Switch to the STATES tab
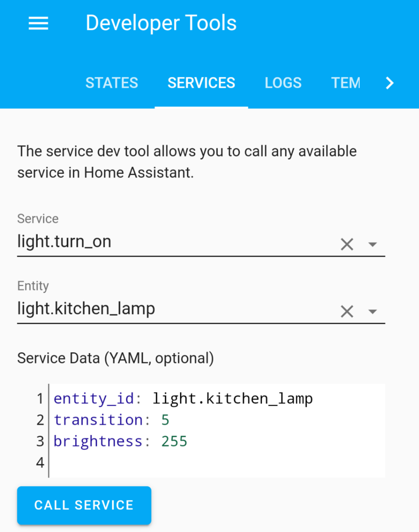This screenshot has height=532, width=419. coord(112,83)
